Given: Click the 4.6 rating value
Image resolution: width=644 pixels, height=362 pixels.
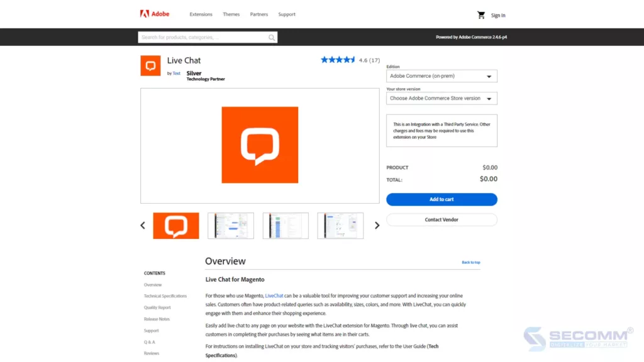Looking at the screenshot, I should pyautogui.click(x=363, y=60).
